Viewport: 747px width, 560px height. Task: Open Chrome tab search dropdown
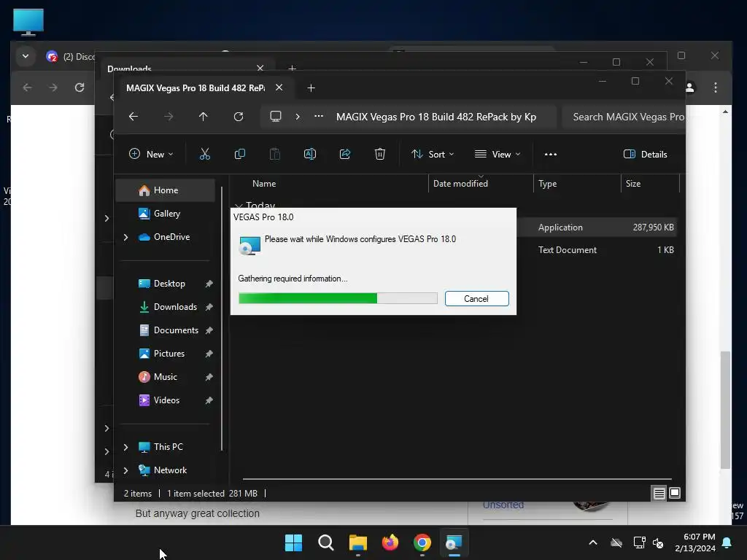pos(26,56)
